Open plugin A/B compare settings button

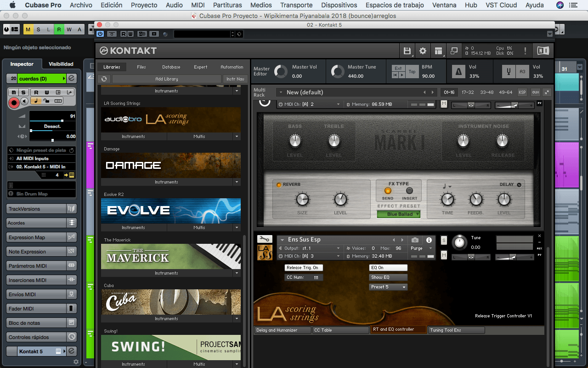[142, 34]
